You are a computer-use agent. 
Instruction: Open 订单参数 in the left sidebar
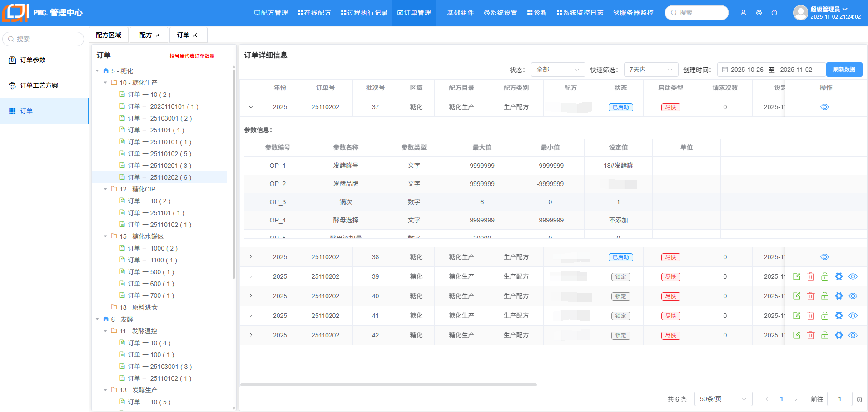click(x=44, y=60)
